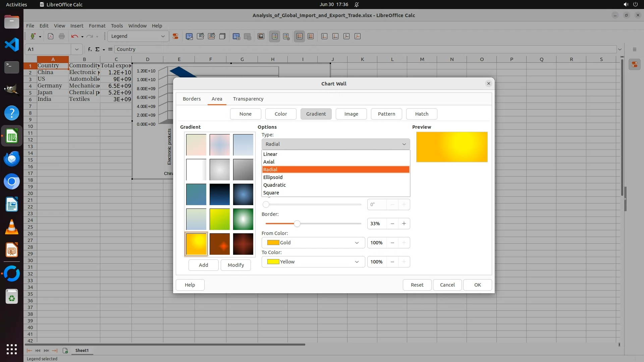Viewport: 644px width, 362px height.
Task: Click the Undo arrow icon
Action: click(74, 36)
